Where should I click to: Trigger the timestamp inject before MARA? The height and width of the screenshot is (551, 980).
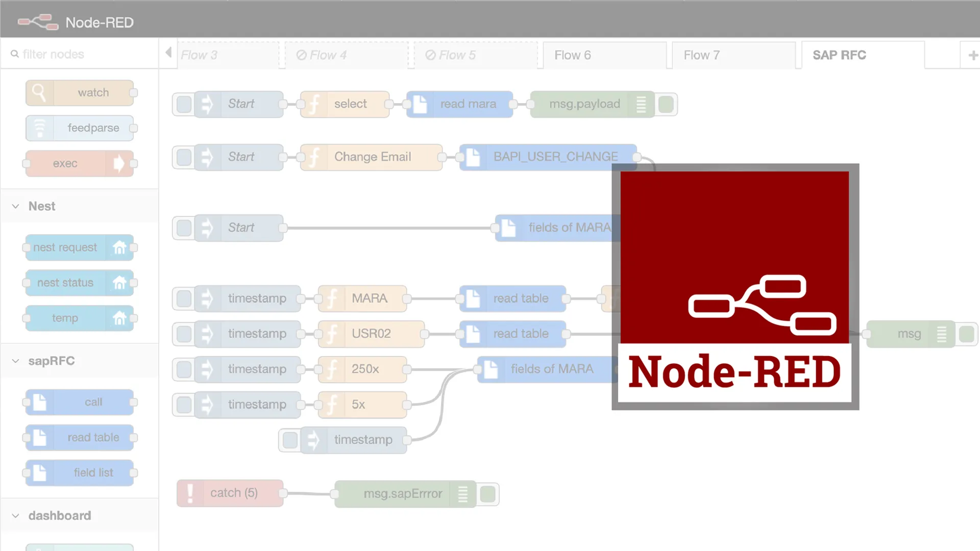pos(184,298)
